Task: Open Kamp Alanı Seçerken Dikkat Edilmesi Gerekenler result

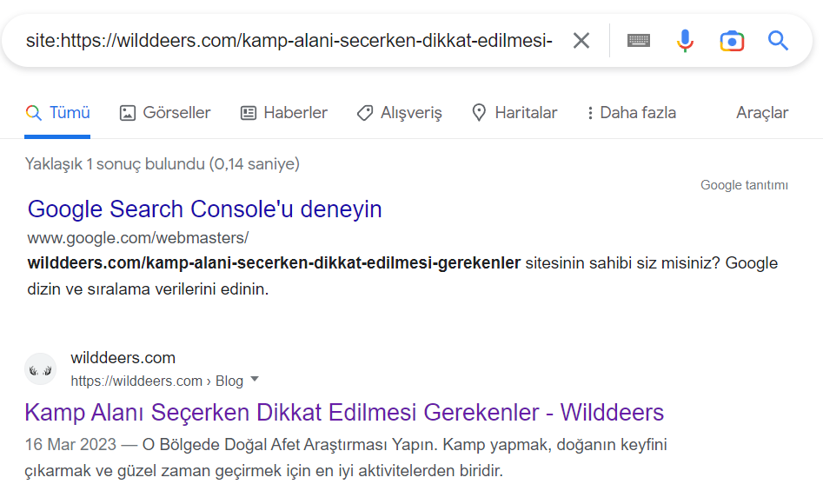Action: (x=344, y=412)
